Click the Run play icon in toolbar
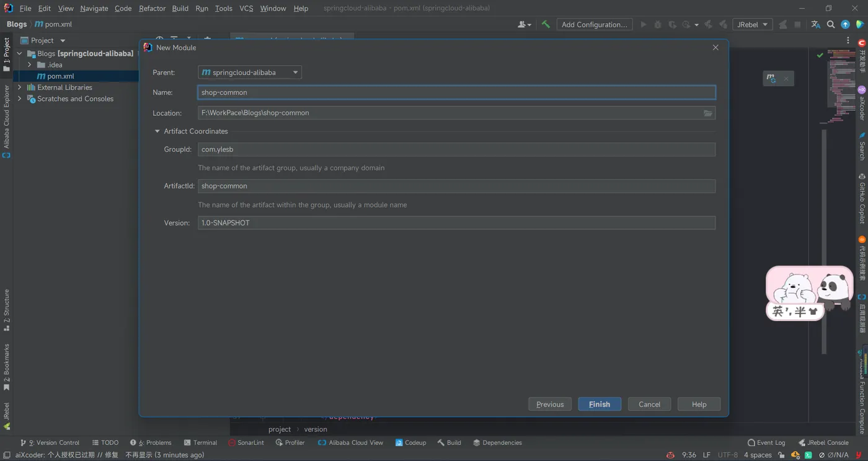868x461 pixels. click(x=644, y=24)
